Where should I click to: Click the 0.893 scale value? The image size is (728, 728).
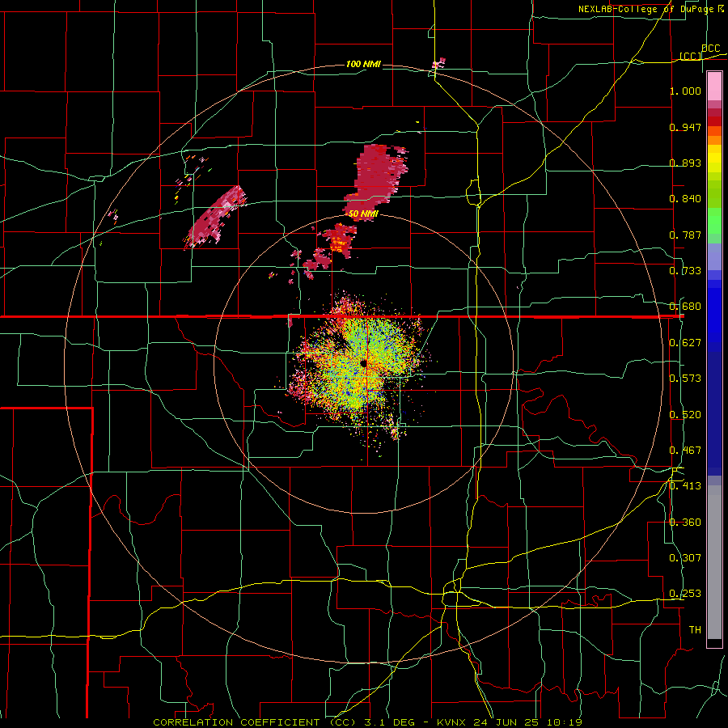point(685,163)
